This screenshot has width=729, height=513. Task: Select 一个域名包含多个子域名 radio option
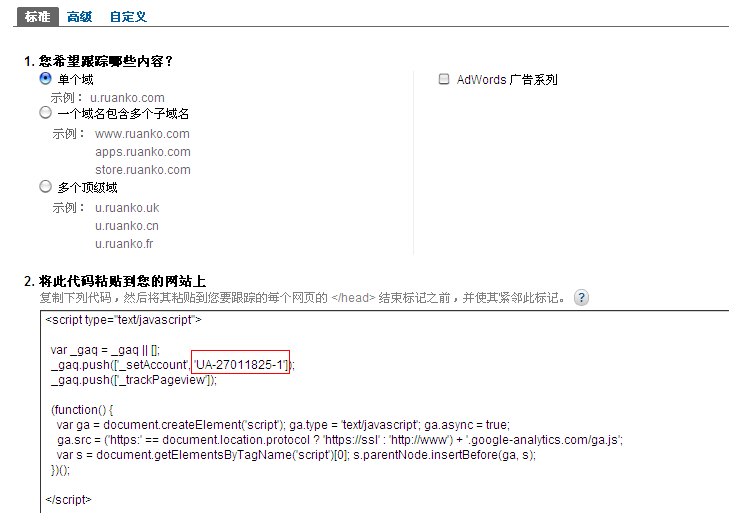[x=45, y=113]
